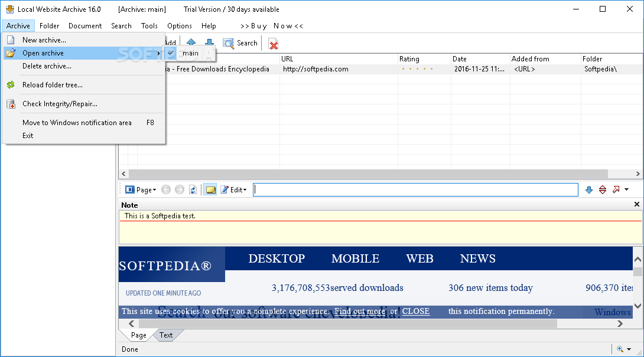Go back with the left browser arrow
The image size is (644, 357).
pyautogui.click(x=166, y=189)
